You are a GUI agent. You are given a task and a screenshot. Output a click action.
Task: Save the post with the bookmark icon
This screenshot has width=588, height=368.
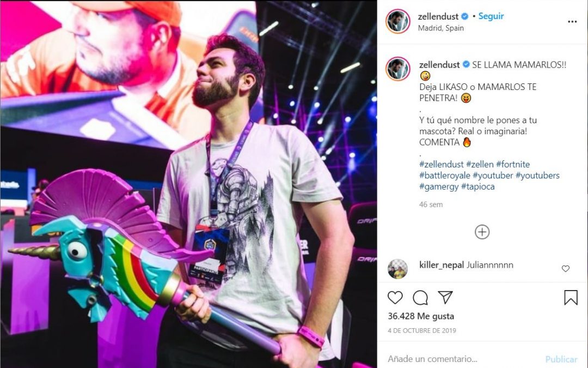571,297
